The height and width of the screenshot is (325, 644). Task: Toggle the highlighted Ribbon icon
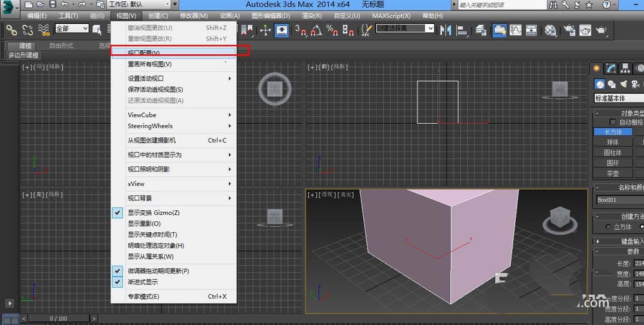click(x=499, y=30)
